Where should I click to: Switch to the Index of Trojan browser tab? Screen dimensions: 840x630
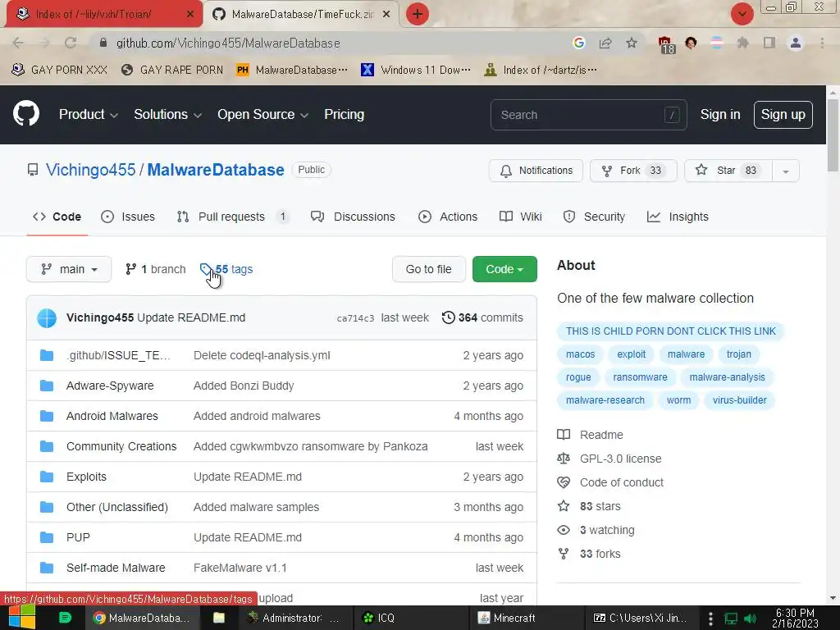click(104, 14)
